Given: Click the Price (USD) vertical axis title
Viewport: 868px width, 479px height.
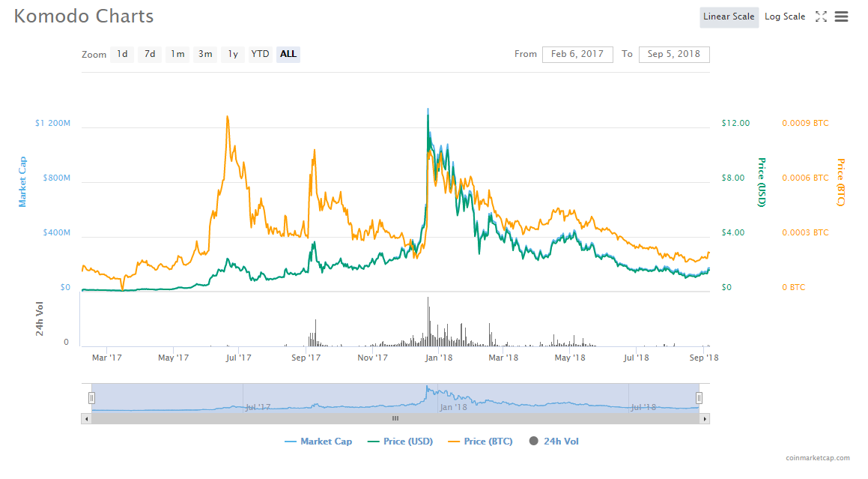Looking at the screenshot, I should 762,182.
